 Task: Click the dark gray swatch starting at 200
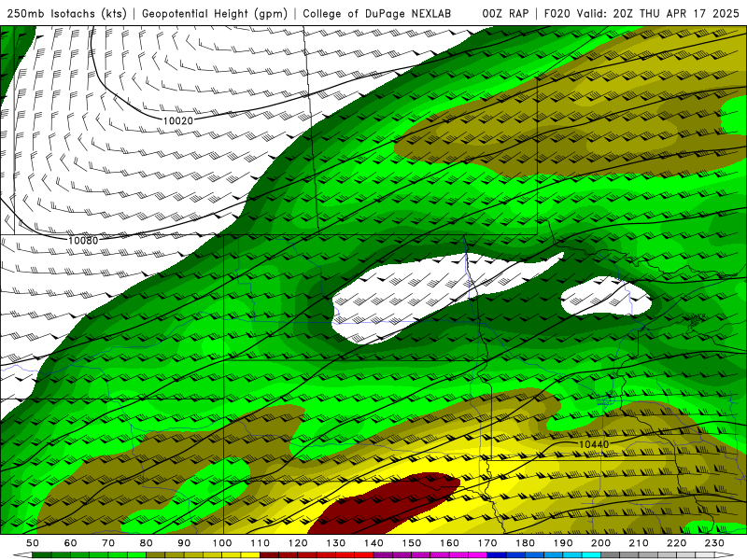click(x=611, y=555)
